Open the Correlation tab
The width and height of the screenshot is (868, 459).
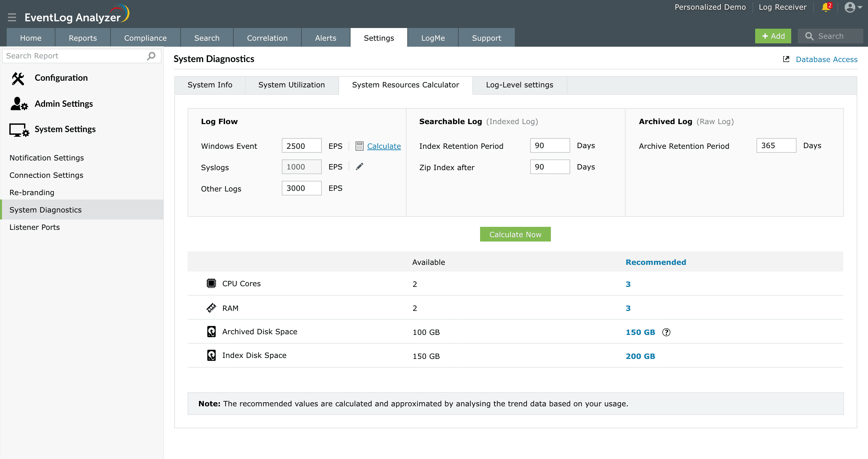click(267, 38)
